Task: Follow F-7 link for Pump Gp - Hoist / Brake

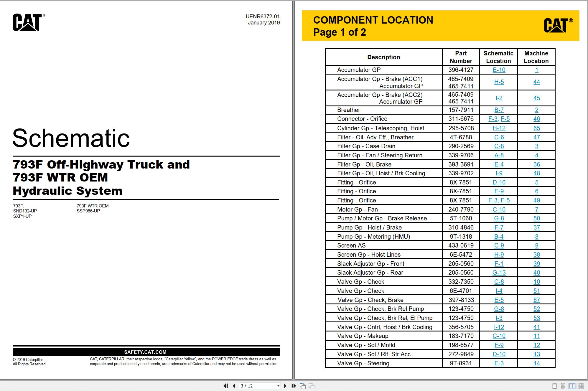Action: point(499,227)
